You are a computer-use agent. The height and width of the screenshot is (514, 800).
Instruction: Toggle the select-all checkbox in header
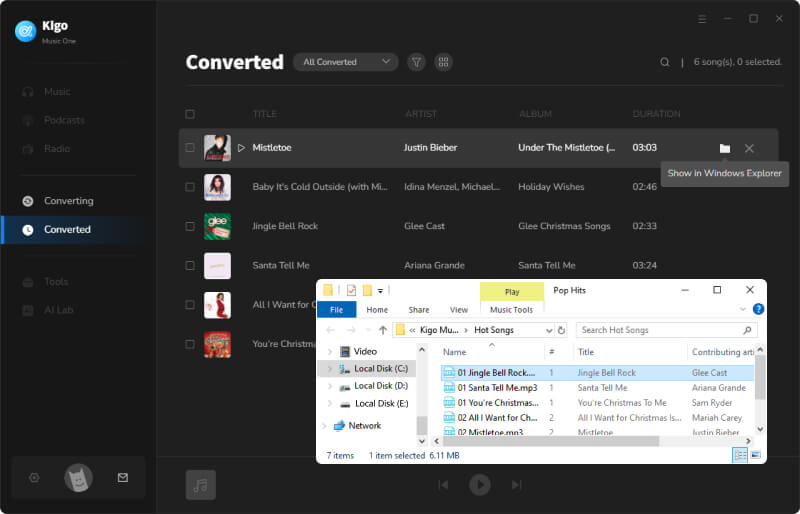190,114
